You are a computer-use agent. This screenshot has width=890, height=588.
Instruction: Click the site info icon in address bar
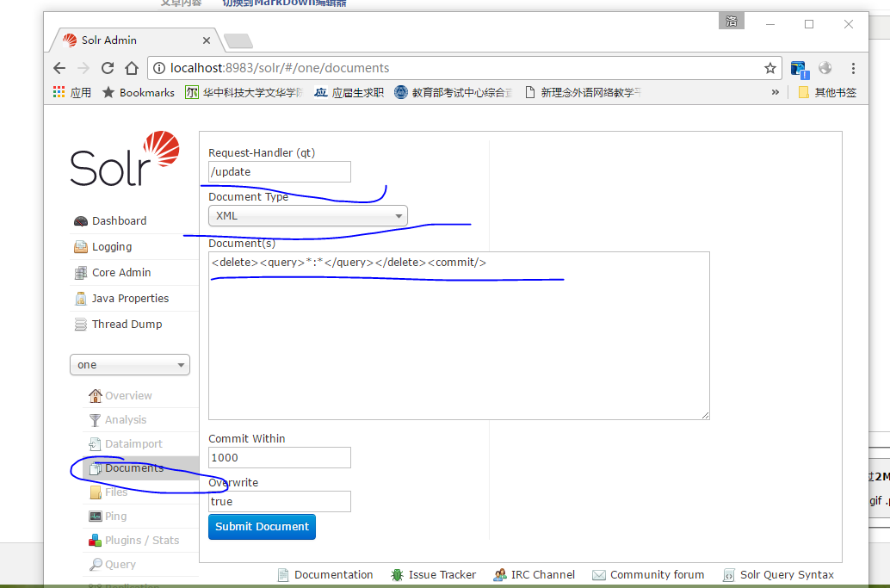click(x=159, y=69)
